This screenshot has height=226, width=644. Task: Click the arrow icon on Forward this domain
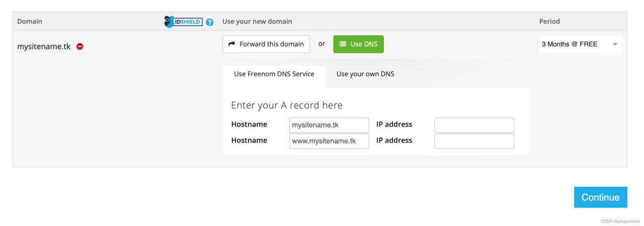click(232, 44)
